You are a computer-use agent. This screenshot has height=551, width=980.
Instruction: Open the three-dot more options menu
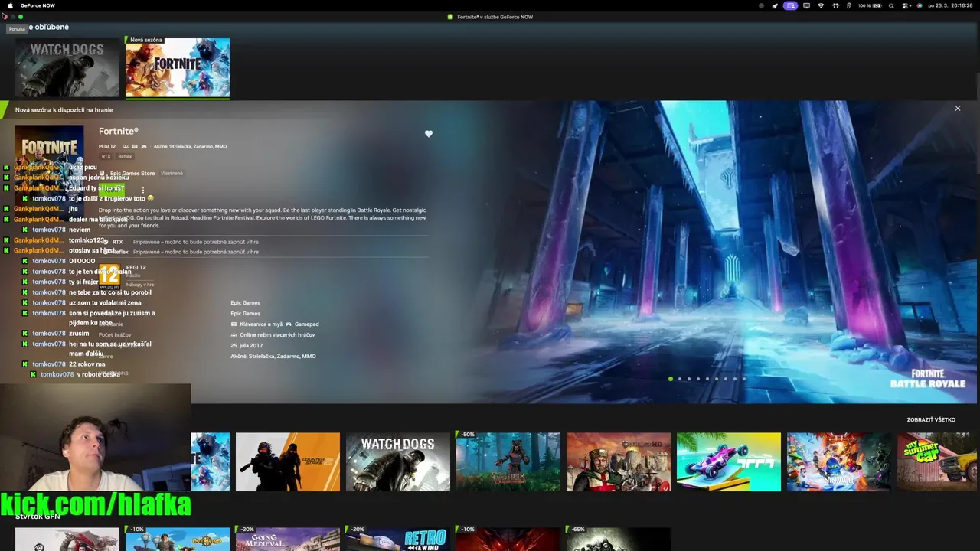142,190
